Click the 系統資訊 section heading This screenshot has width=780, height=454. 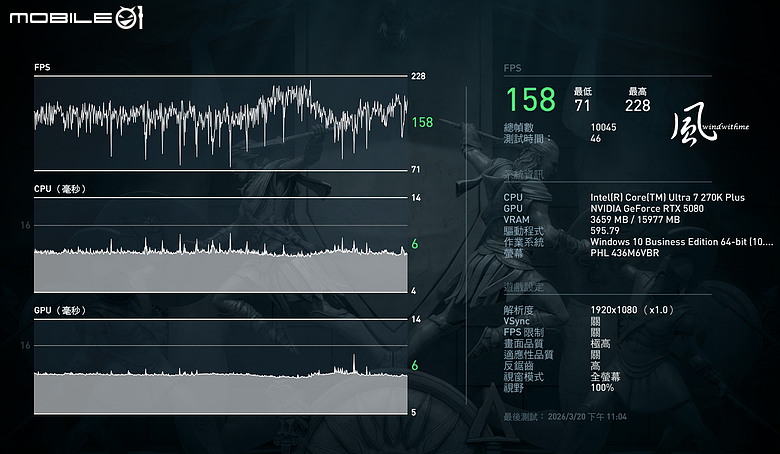(x=523, y=175)
